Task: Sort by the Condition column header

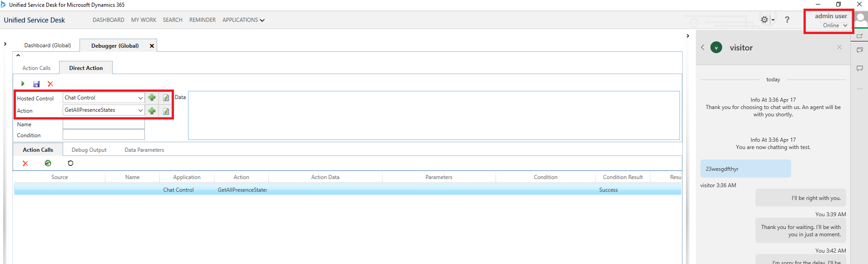Action: click(x=546, y=177)
